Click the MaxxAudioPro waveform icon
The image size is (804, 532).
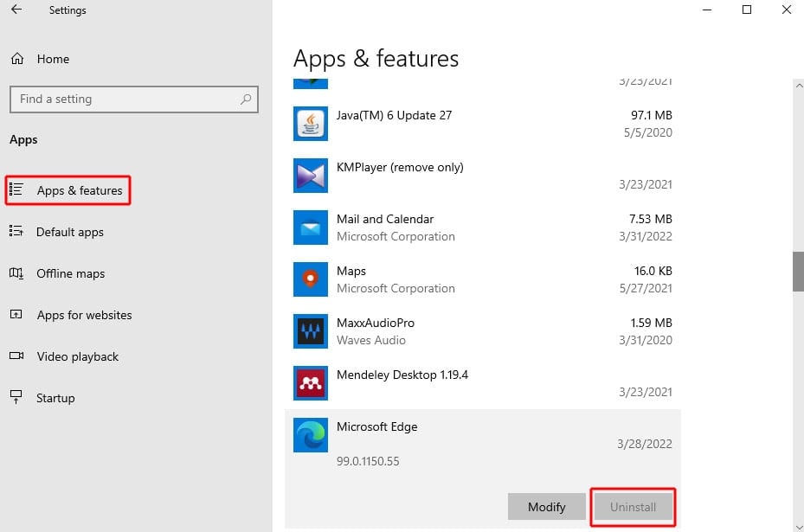[310, 331]
